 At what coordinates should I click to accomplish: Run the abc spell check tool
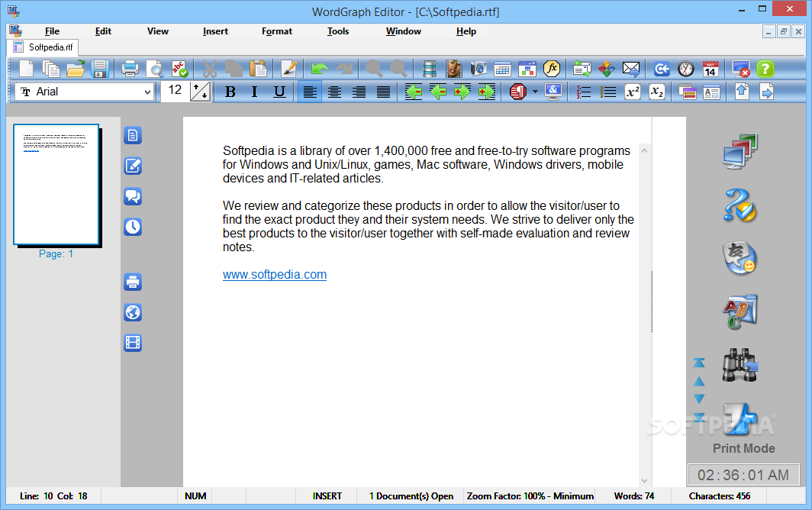coord(179,69)
